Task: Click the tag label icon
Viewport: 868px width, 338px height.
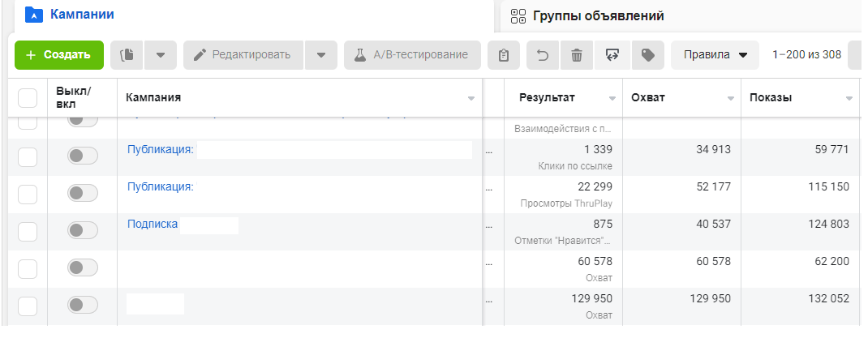Action: click(x=647, y=55)
